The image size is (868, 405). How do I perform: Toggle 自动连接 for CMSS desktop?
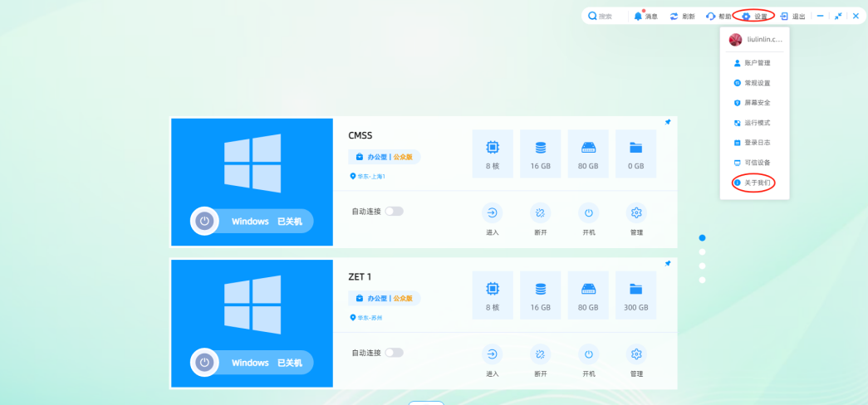click(395, 212)
